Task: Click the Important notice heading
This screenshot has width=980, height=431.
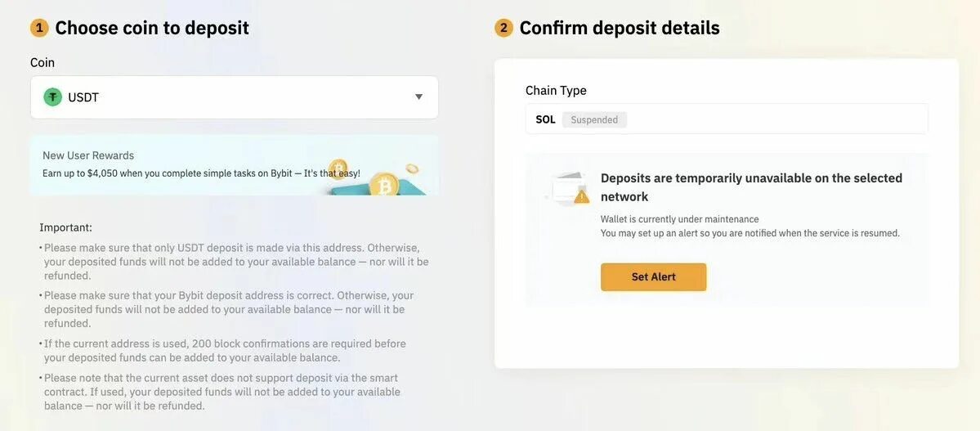Action: [x=65, y=227]
